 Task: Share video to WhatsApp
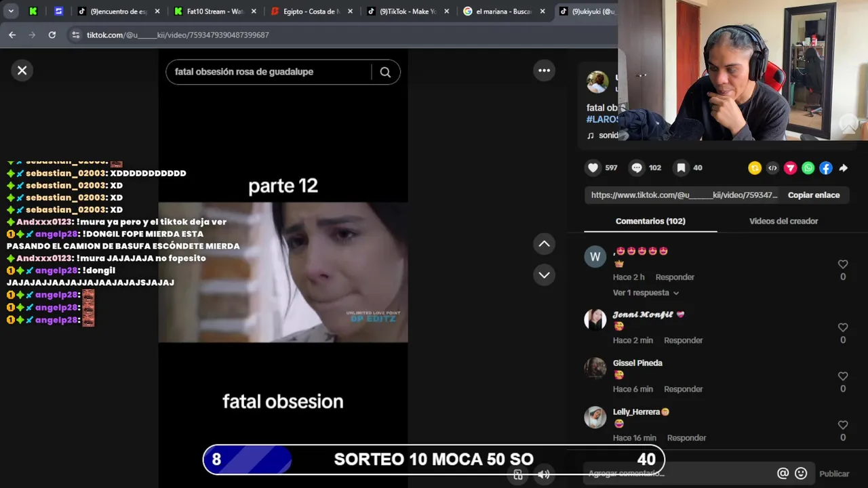808,168
